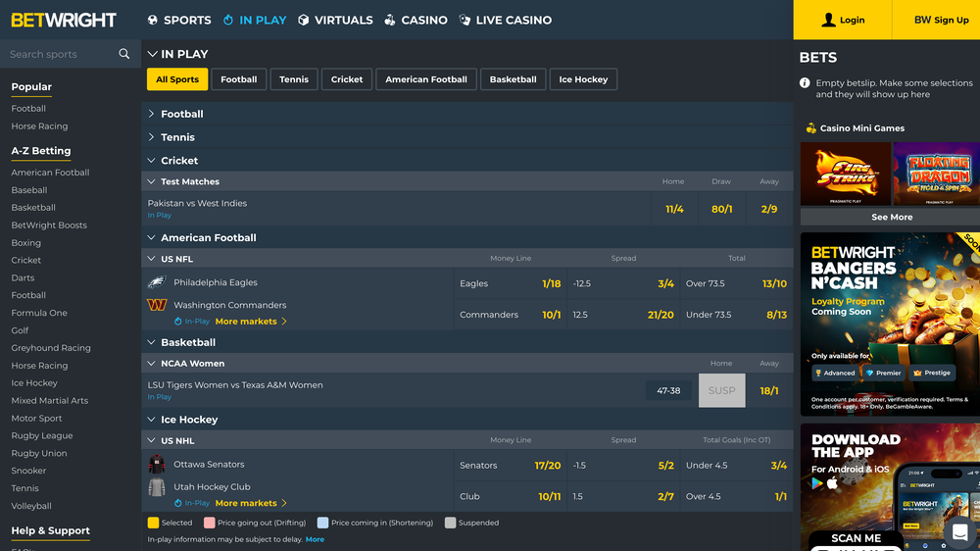Viewport: 980px width, 551px height.
Task: Click the Apple store icon in app banner
Action: point(832,483)
